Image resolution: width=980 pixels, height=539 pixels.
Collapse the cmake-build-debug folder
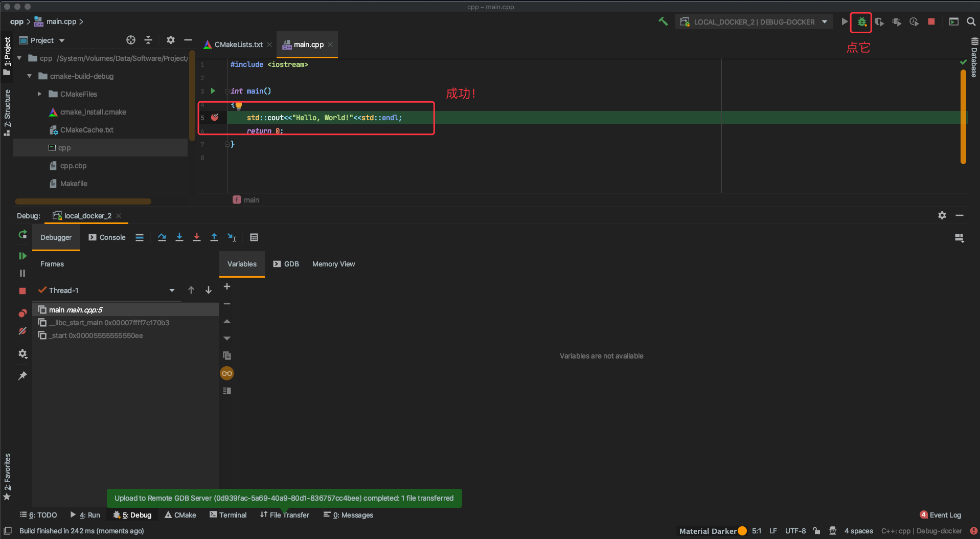pyautogui.click(x=30, y=76)
